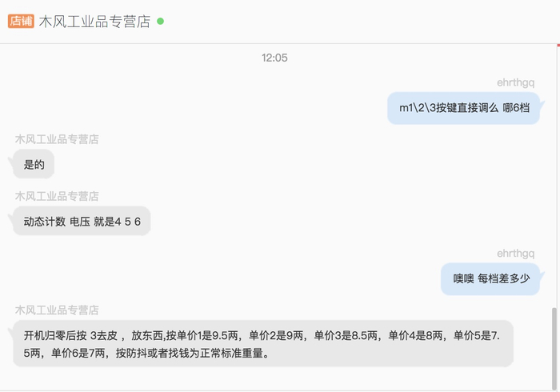Click the message bubble about m1\2\3按键
The height and width of the screenshot is (392, 560).
463,108
